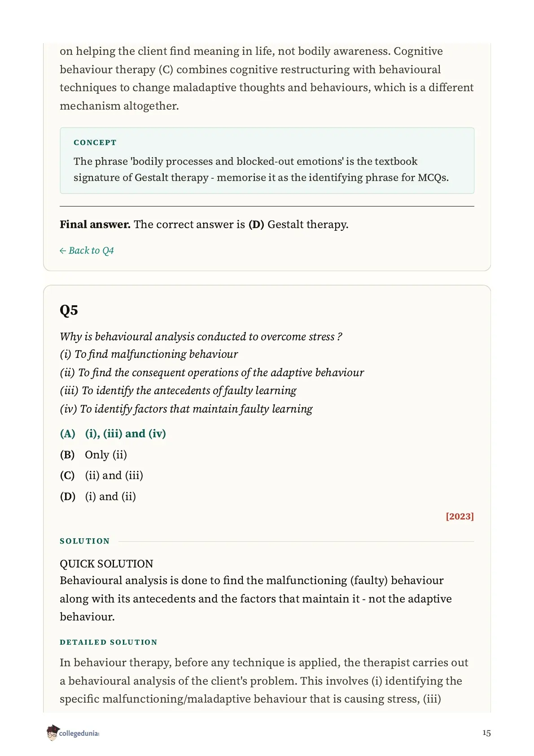Click statement (iii) about antecedents of faulty learning

pyautogui.click(x=178, y=391)
